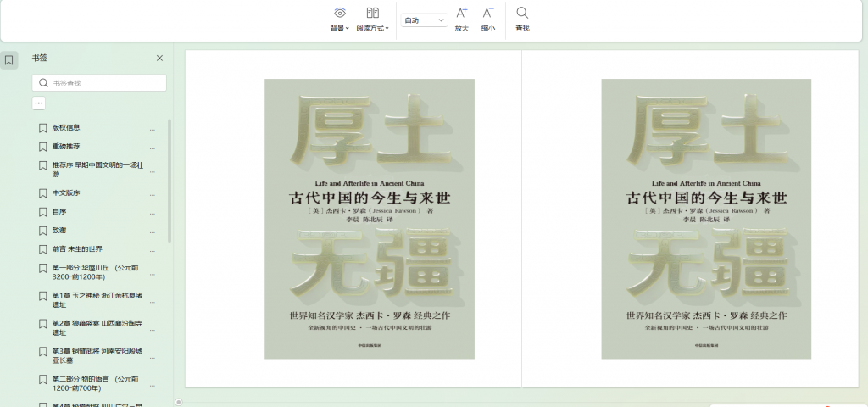868x407 pixels.
Task: Click bookmark icon beside 自序
Action: coord(42,212)
